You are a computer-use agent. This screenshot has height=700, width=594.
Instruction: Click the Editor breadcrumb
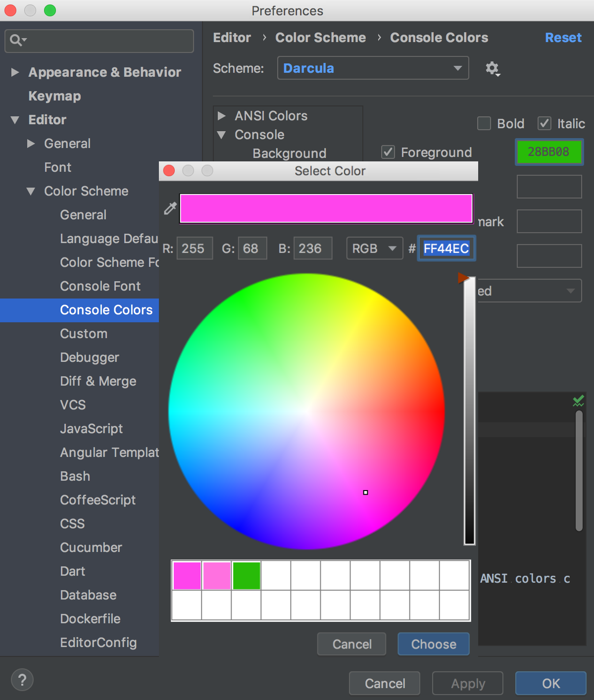(x=232, y=38)
